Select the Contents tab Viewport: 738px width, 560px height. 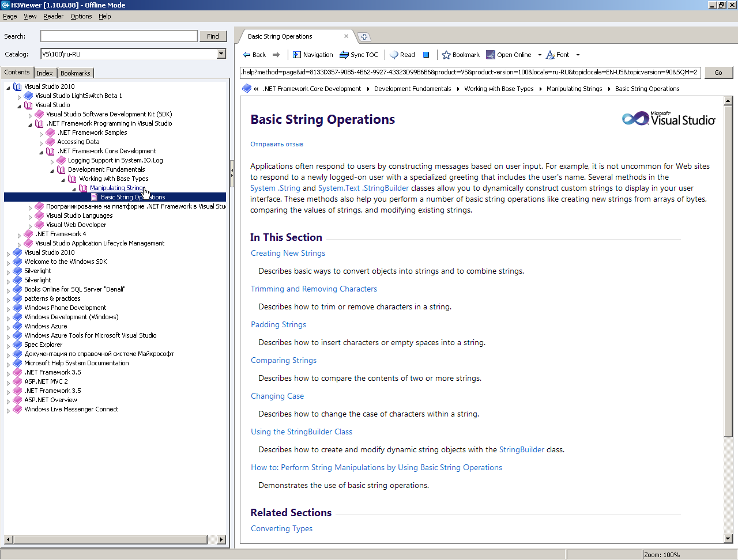(x=17, y=72)
